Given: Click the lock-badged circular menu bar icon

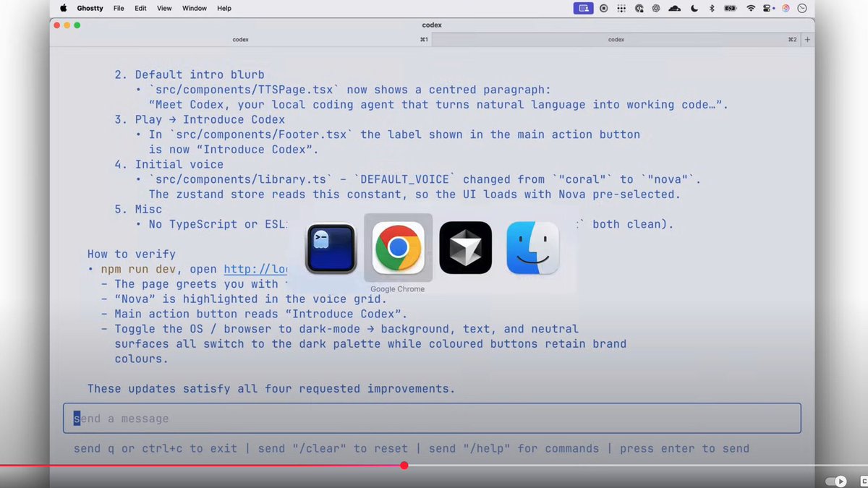Looking at the screenshot, I should pos(639,8).
